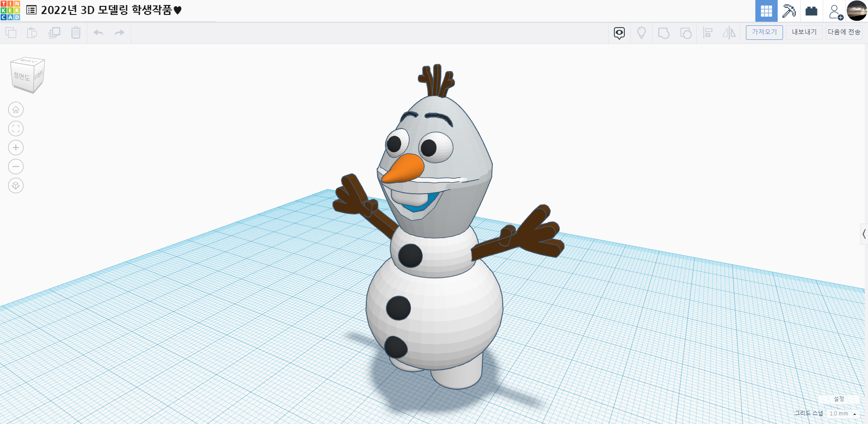Click the view cube front face 정면도
868x424 pixels.
(21, 77)
